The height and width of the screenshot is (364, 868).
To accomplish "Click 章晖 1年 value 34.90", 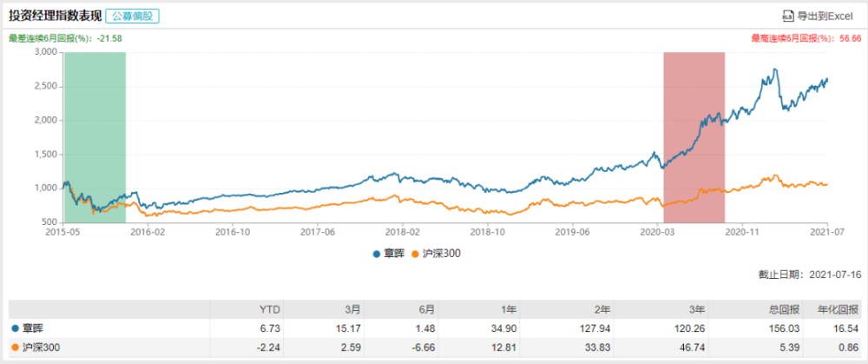I will coord(502,328).
